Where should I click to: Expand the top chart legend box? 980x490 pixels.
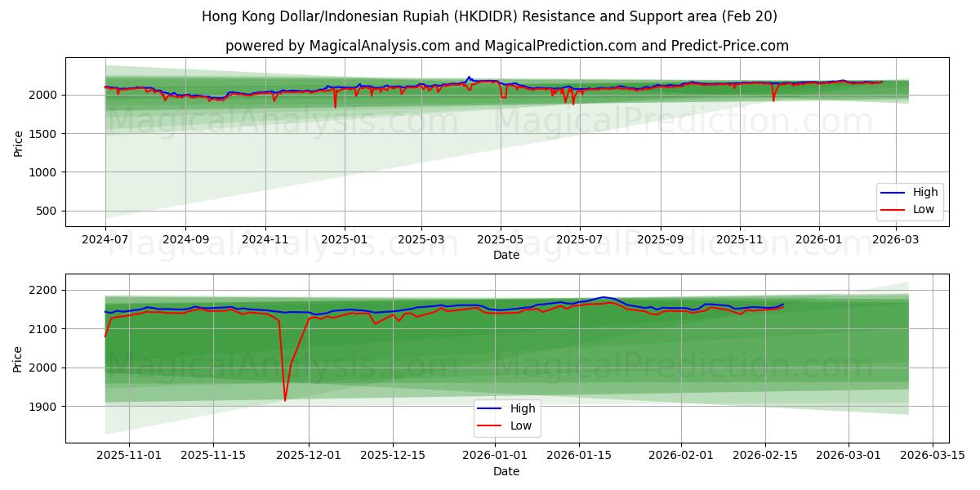coord(909,201)
